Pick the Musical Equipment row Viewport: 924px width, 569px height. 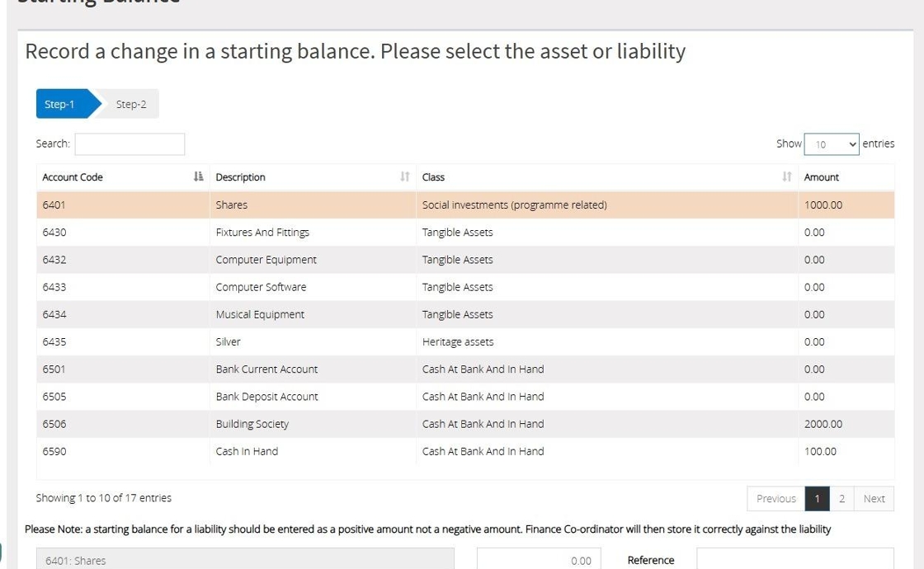pyautogui.click(x=260, y=315)
